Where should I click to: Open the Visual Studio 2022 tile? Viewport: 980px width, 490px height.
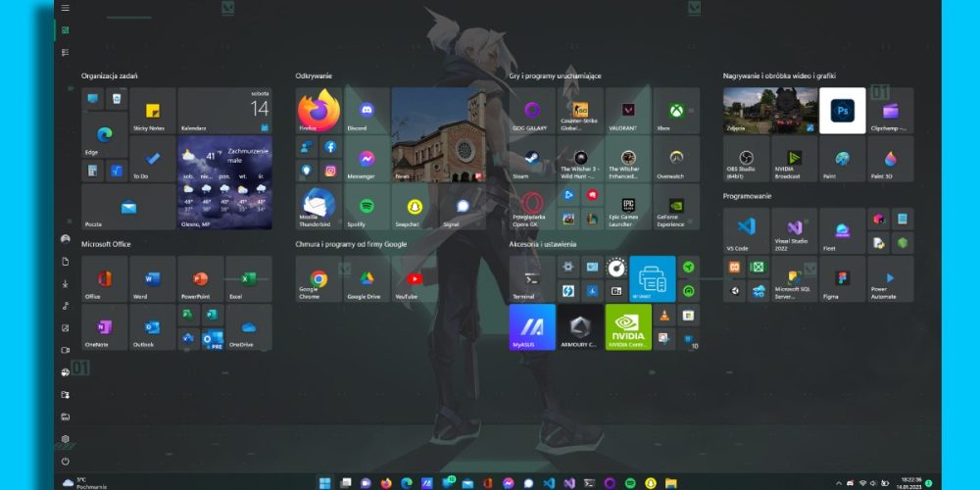pos(795,230)
